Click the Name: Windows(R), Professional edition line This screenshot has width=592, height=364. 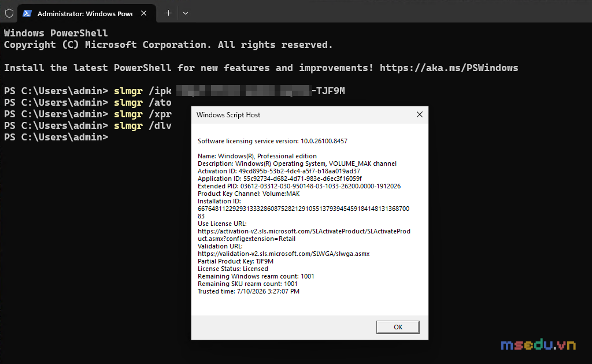257,156
